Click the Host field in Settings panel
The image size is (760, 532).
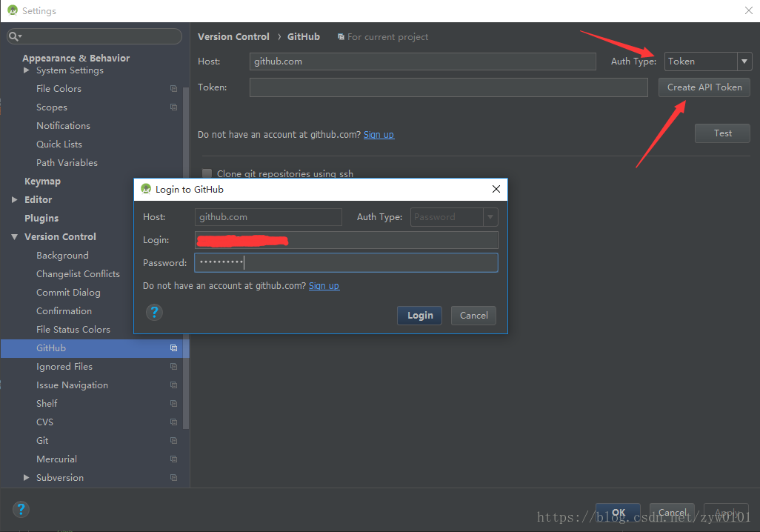(x=423, y=61)
